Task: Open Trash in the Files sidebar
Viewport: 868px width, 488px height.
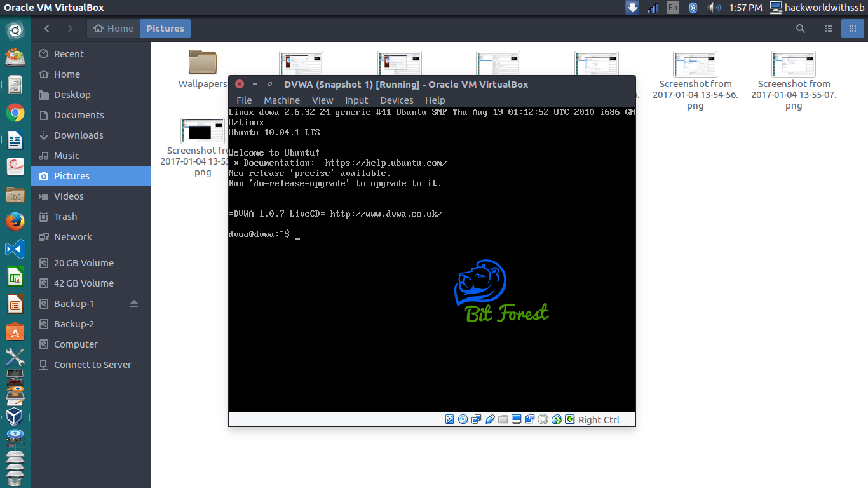Action: pos(91,217)
